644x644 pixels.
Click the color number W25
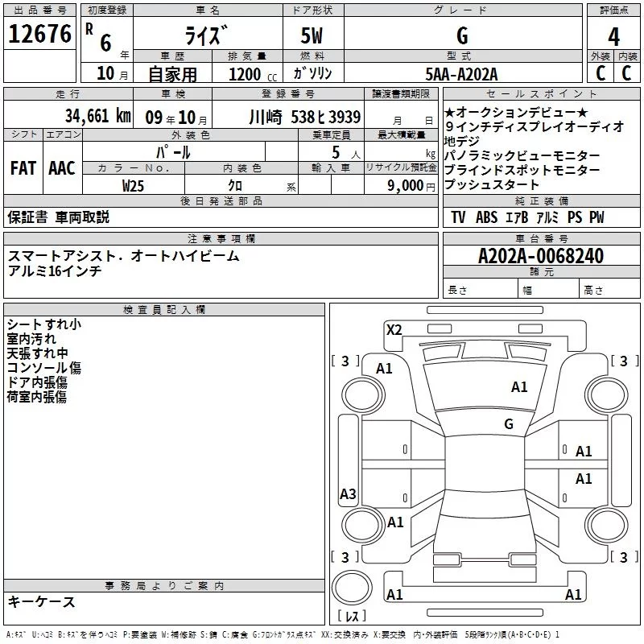click(133, 186)
